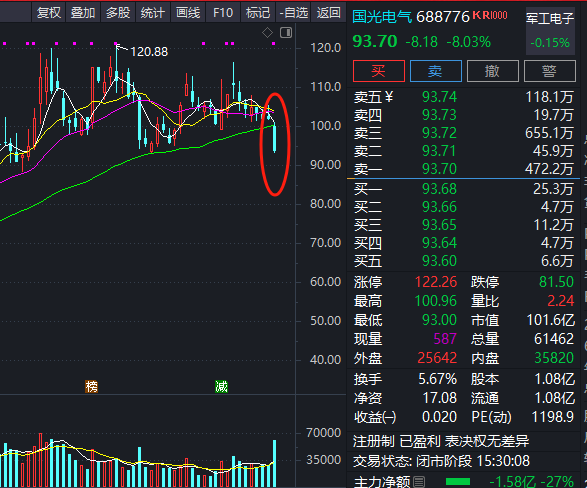Open the F10 company info tab

pyautogui.click(x=223, y=13)
